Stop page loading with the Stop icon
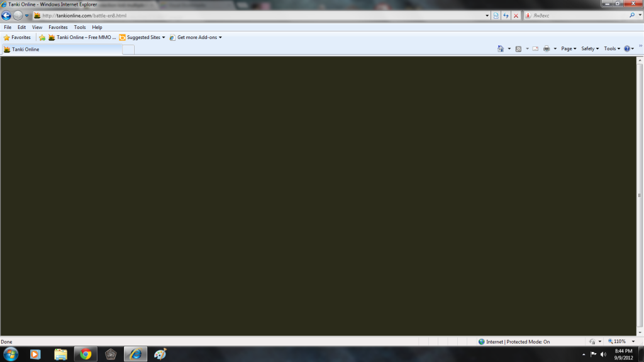Viewport: 644px width, 362px height. point(515,15)
